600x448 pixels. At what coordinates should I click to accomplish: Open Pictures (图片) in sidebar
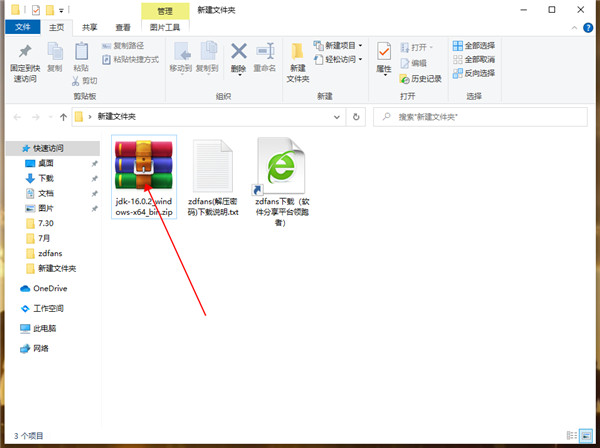pos(46,209)
